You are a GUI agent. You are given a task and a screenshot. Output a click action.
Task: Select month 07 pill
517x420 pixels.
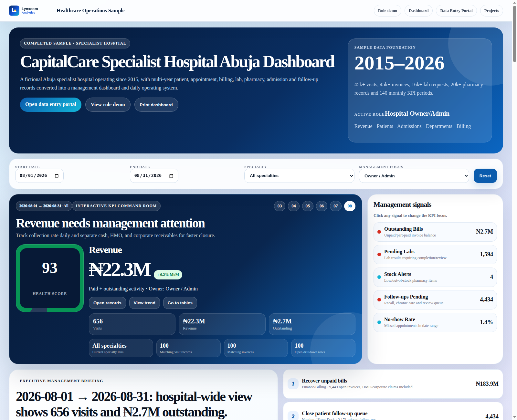point(336,206)
